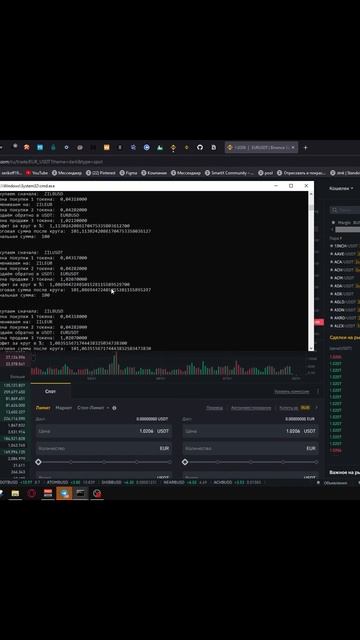The width and height of the screenshot is (360, 640).
Task: Open the GitHub pinned browser tab
Action: coord(200,147)
